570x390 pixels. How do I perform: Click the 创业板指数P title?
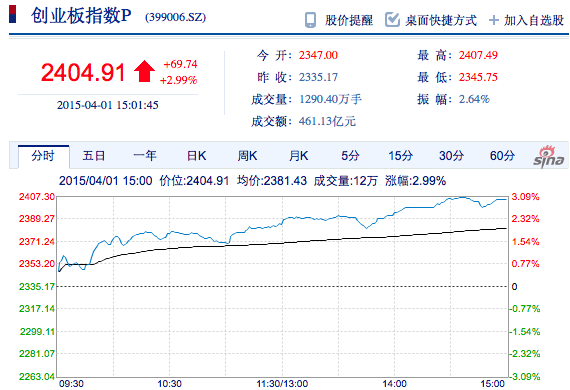point(81,16)
